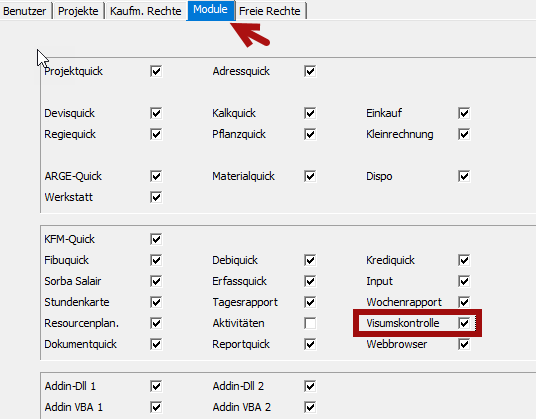Toggle the KFM-Quick checkbox
The height and width of the screenshot is (419, 536).
[156, 239]
